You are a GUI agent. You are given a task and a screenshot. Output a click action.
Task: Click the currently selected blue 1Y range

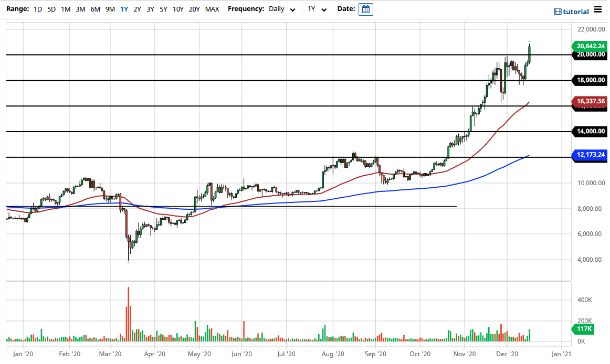[124, 9]
